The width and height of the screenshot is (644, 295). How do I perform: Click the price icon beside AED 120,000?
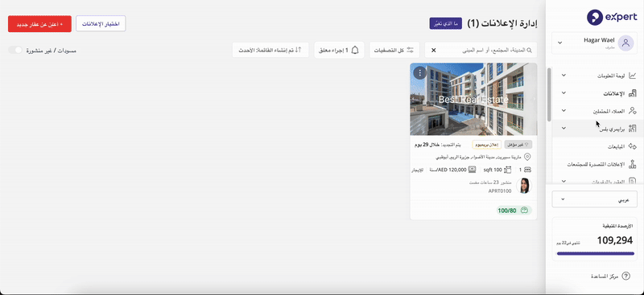click(x=473, y=170)
